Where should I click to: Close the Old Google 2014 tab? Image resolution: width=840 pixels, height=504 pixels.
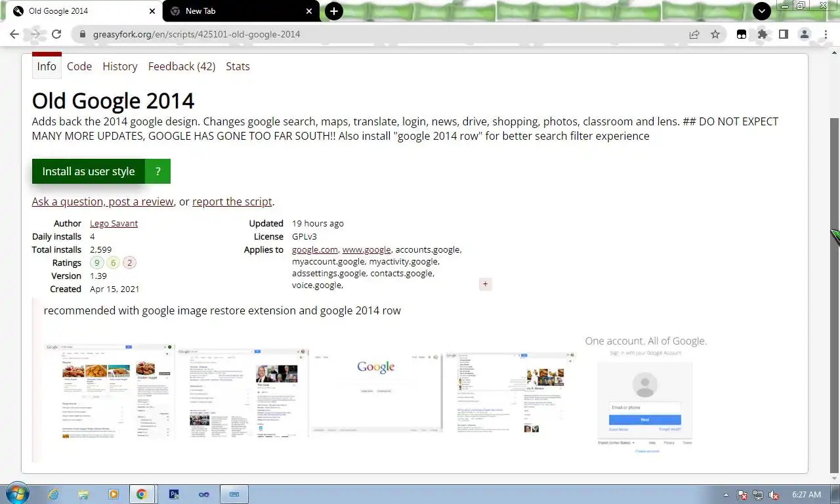[152, 11]
